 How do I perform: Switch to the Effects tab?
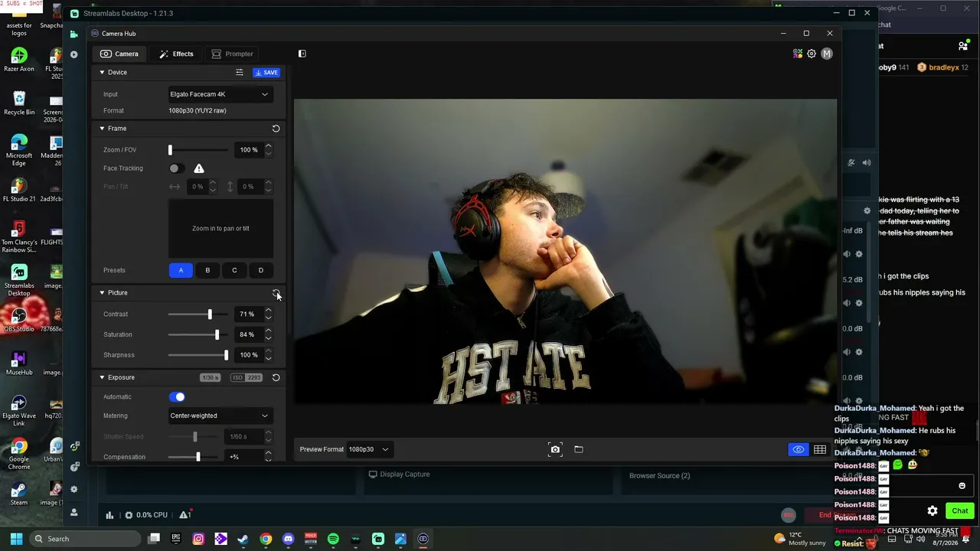point(176,54)
